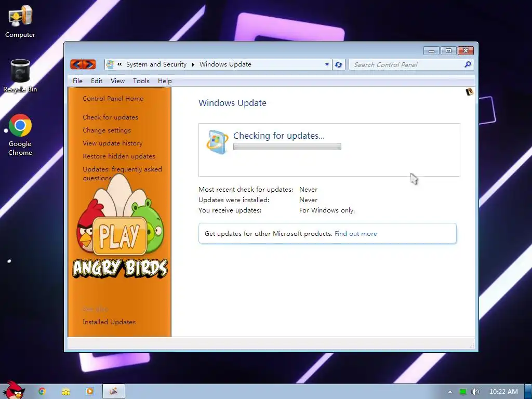Screen dimensions: 532x399
Task: Click System and Security breadcrumb
Action: click(156, 64)
